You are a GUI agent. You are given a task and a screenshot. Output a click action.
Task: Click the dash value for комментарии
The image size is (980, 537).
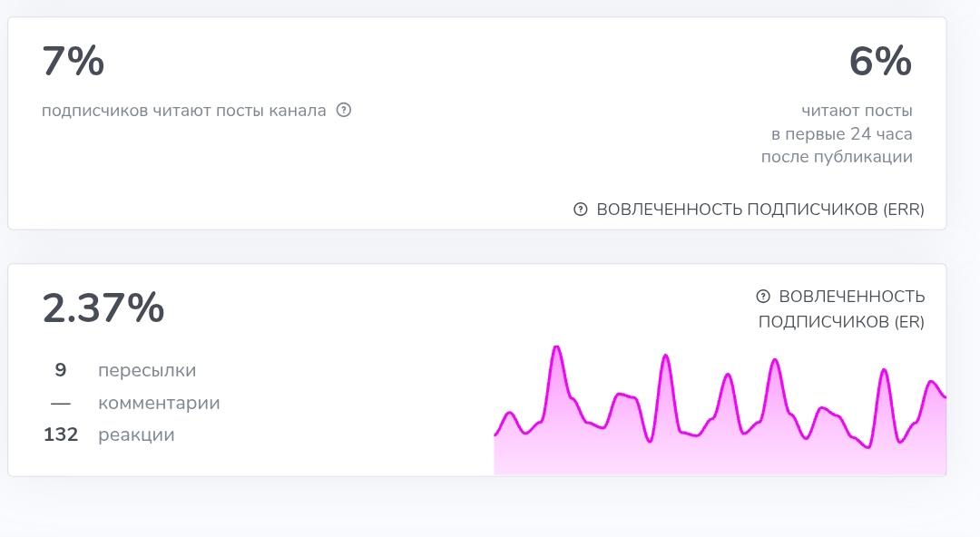point(61,404)
